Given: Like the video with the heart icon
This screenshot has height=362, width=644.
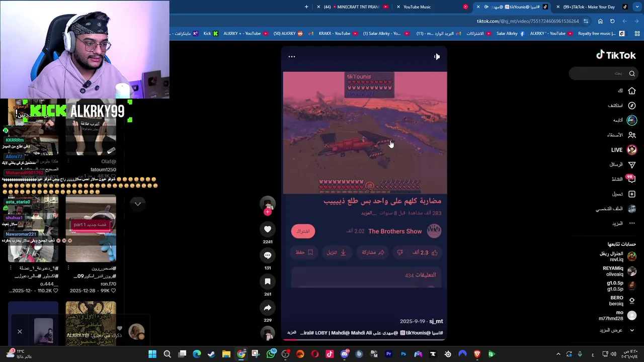Looking at the screenshot, I should 268,229.
